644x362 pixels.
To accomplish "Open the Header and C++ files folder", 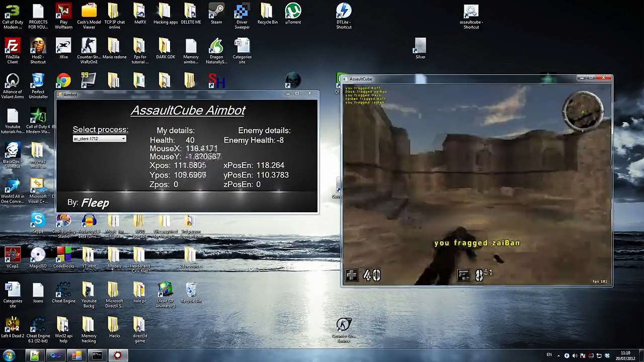I will click(140, 260).
